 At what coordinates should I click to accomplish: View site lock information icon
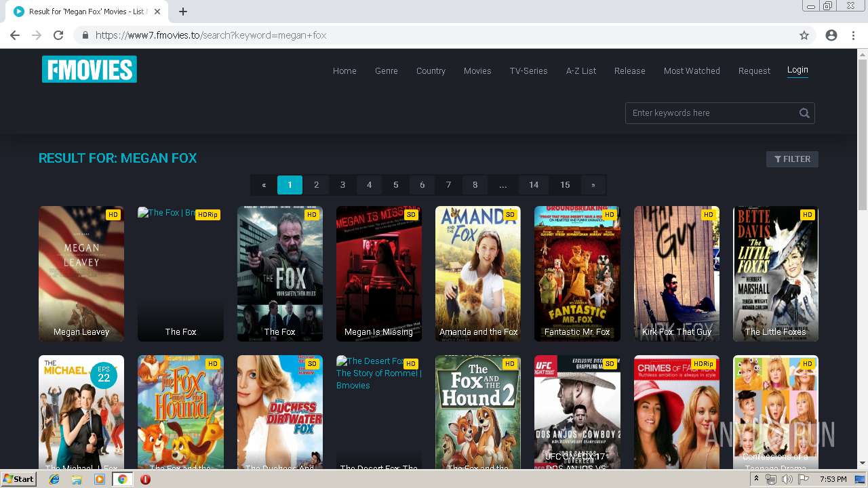(85, 35)
